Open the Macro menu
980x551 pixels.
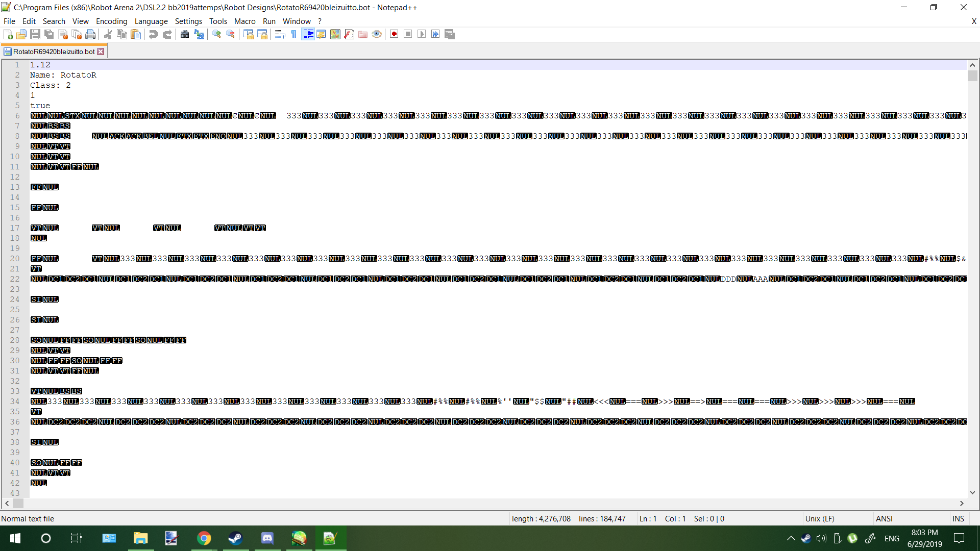coord(244,21)
